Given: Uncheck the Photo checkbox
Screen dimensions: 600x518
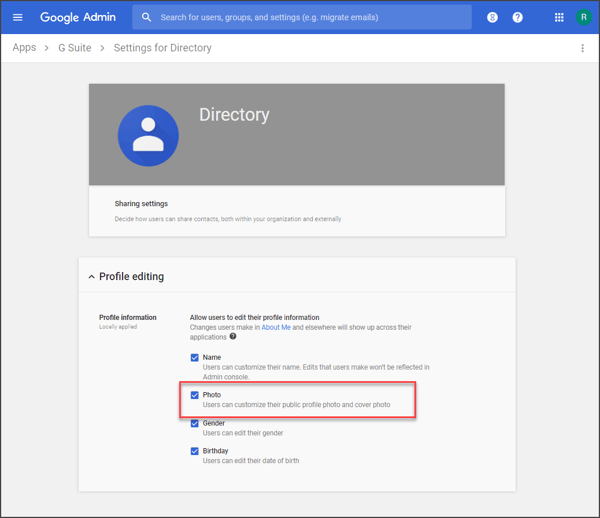Looking at the screenshot, I should click(x=195, y=395).
